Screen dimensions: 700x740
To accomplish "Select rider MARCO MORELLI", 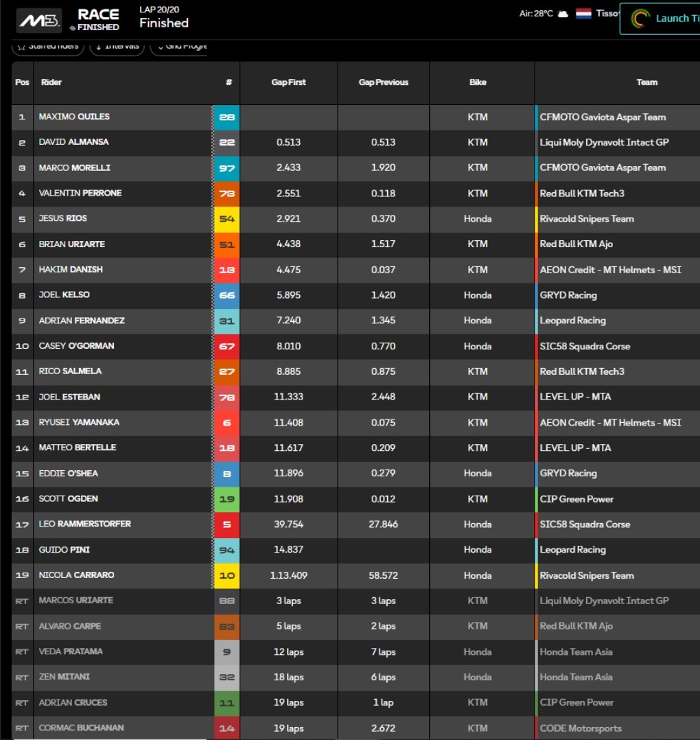I will tap(75, 167).
